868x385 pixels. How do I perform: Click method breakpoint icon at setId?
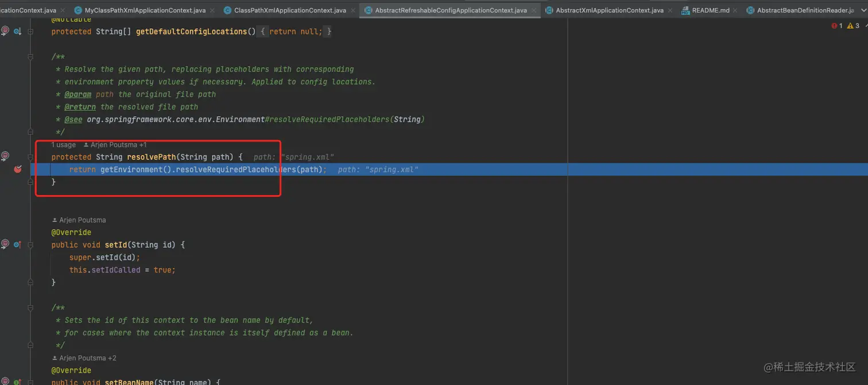pos(5,244)
